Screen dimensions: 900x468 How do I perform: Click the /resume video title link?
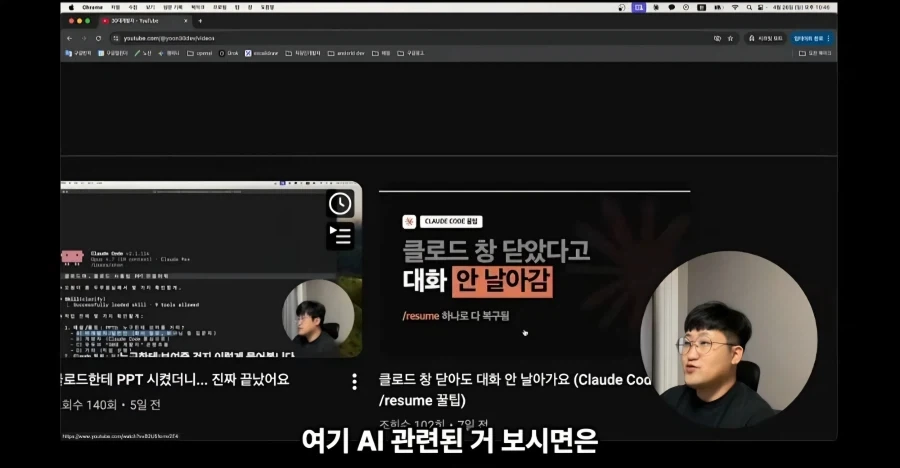coord(515,390)
